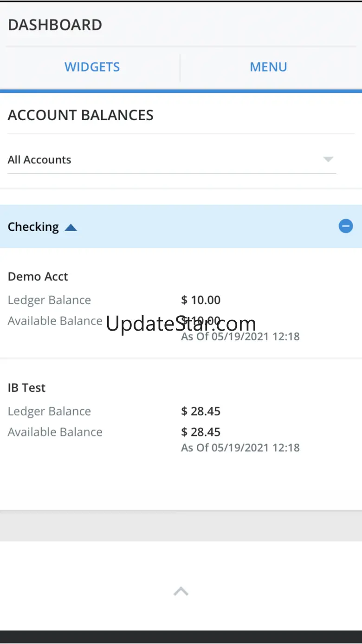Click Demo Acct ledger balance $ 10.00
Viewport: 362px width, 644px height.
(201, 300)
